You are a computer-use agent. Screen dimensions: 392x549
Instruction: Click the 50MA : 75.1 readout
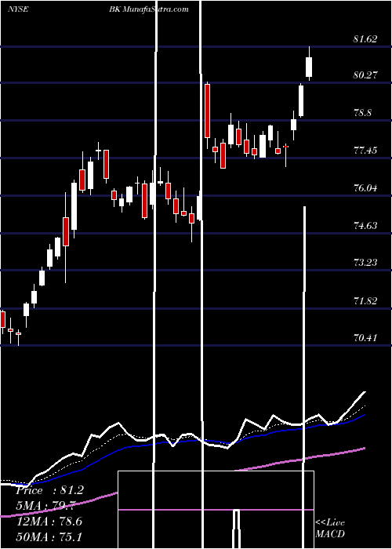49,536
